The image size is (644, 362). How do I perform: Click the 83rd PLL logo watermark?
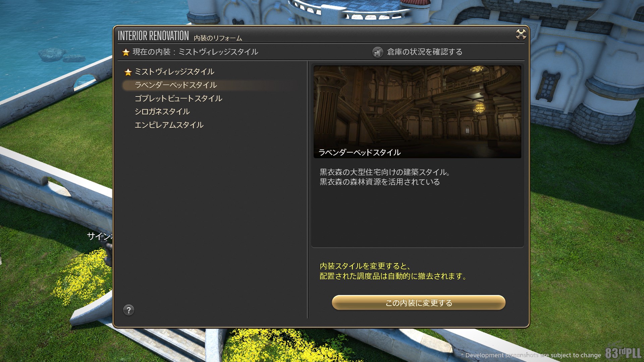point(623,353)
